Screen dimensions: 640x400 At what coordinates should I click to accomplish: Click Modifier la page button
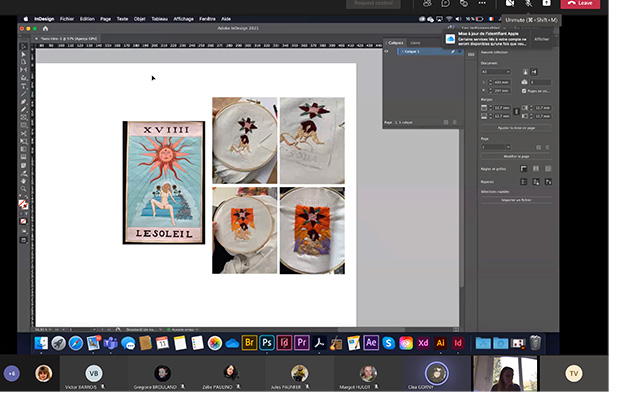tap(517, 156)
